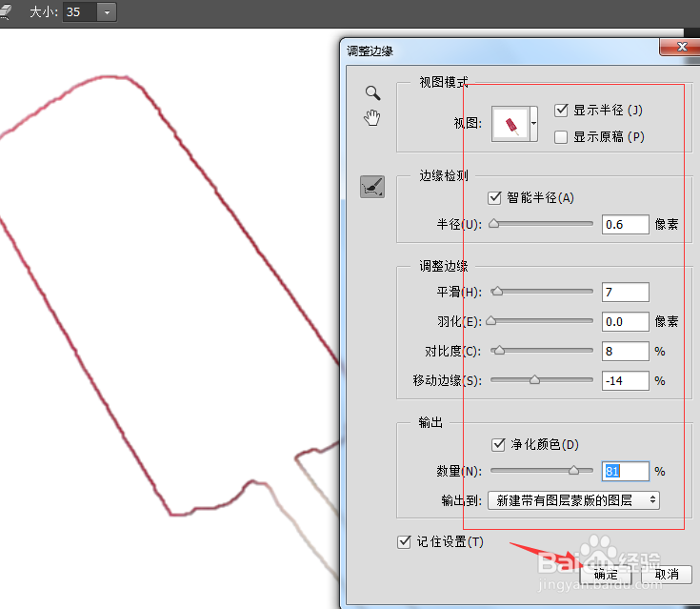Open the 输出到 dropdown menu
The width and height of the screenshot is (700, 609).
pos(573,500)
